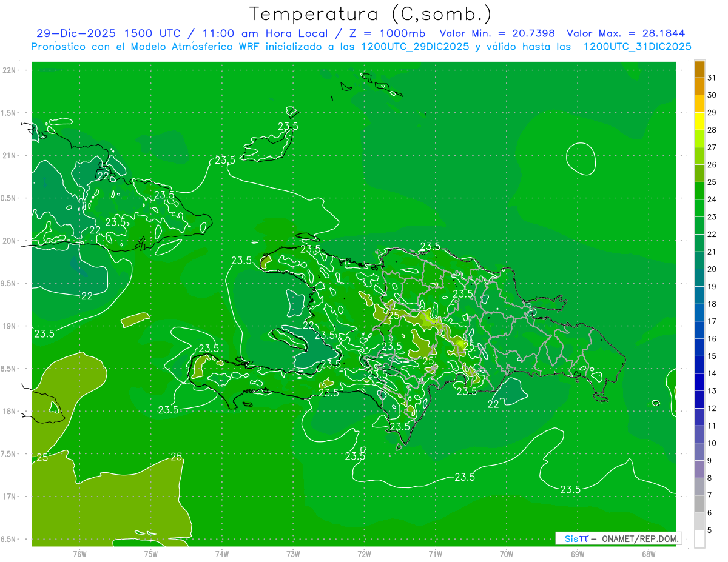Click the legend value "23"
This screenshot has height=562, width=728.
click(x=712, y=216)
